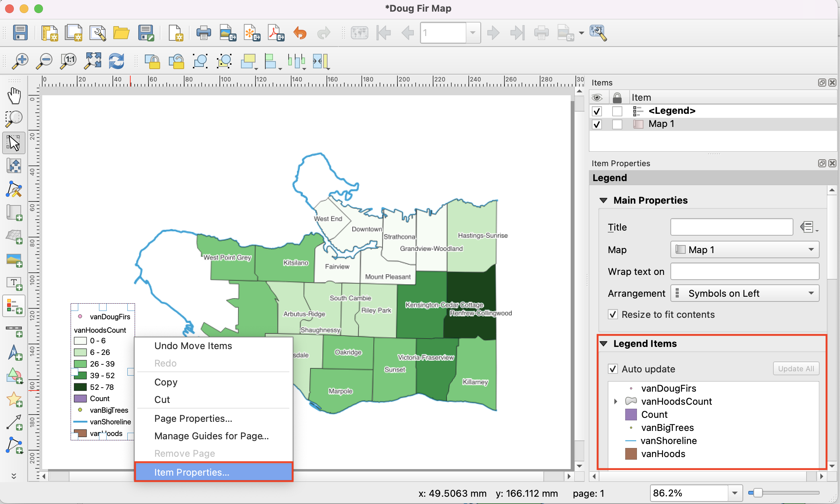Click the Add Label text tool

pos(14,283)
